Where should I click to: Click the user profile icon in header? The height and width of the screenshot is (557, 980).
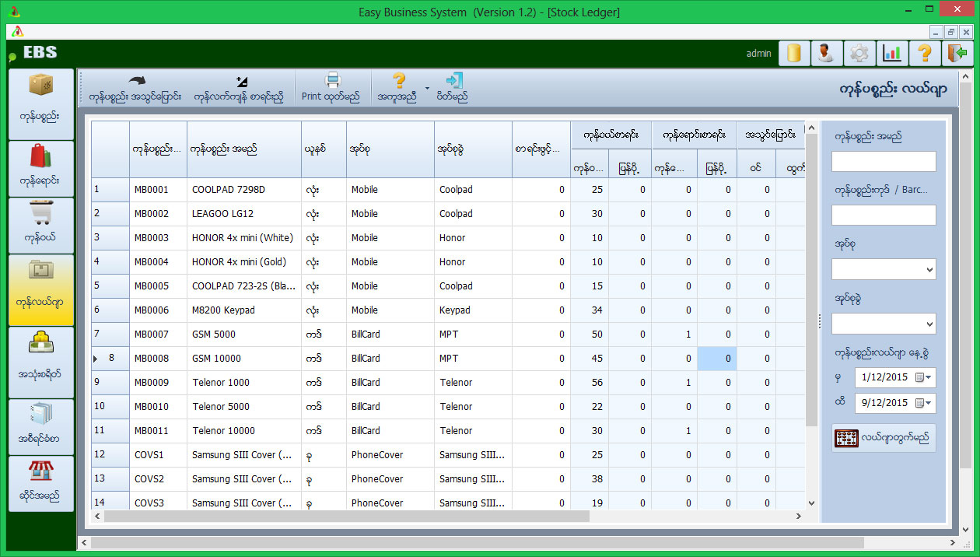click(827, 53)
